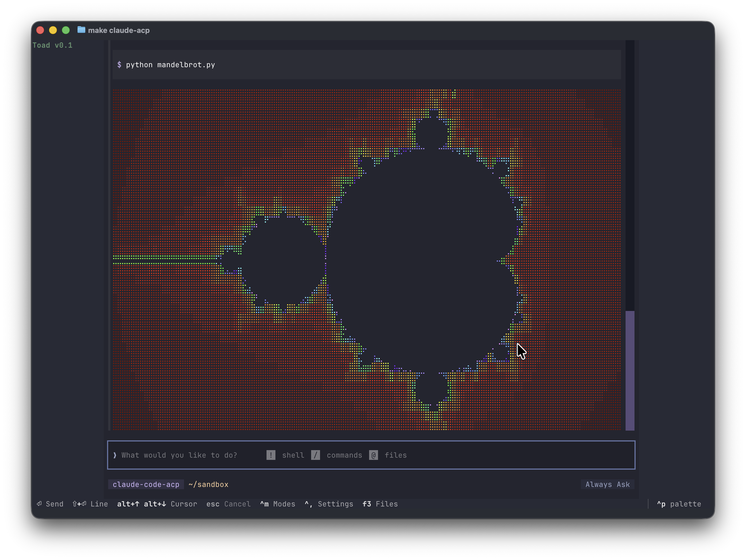Viewport: 746px width, 560px height.
Task: Click the Send icon in the status bar
Action: (40, 504)
